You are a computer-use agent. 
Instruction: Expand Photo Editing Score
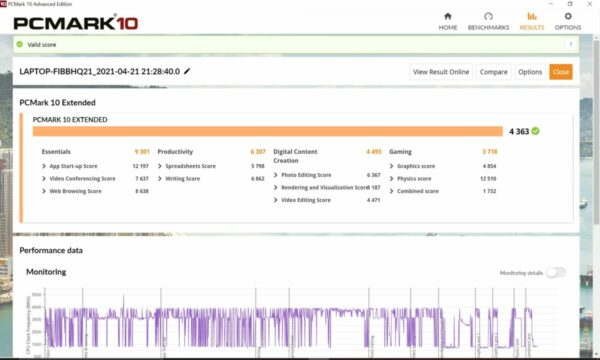[x=276, y=175]
